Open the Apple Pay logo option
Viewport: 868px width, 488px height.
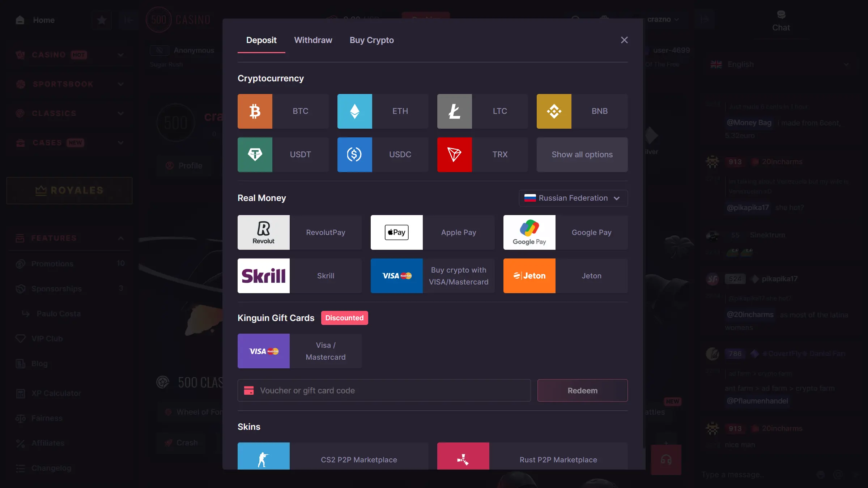(x=397, y=232)
